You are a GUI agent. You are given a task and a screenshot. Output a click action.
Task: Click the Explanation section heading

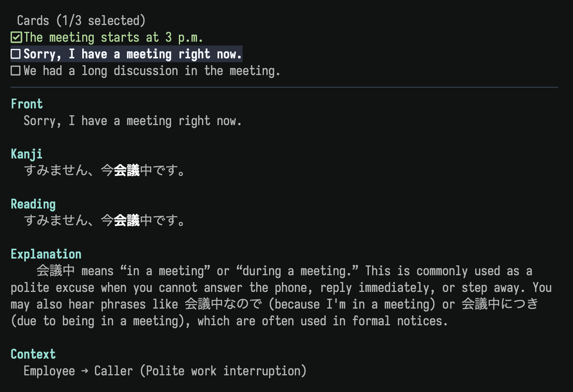(x=46, y=254)
